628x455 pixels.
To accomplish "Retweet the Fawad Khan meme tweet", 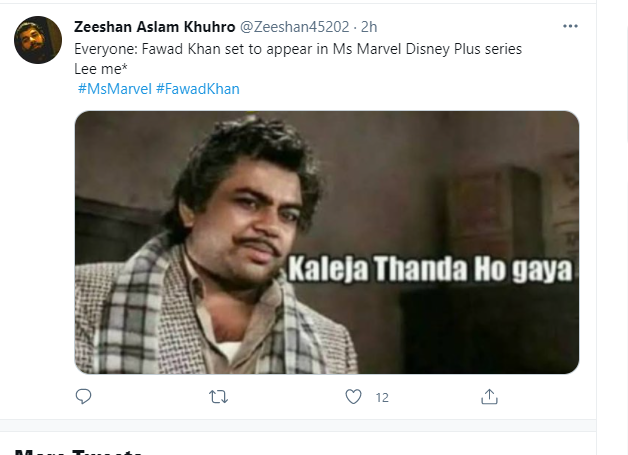I will pyautogui.click(x=218, y=397).
